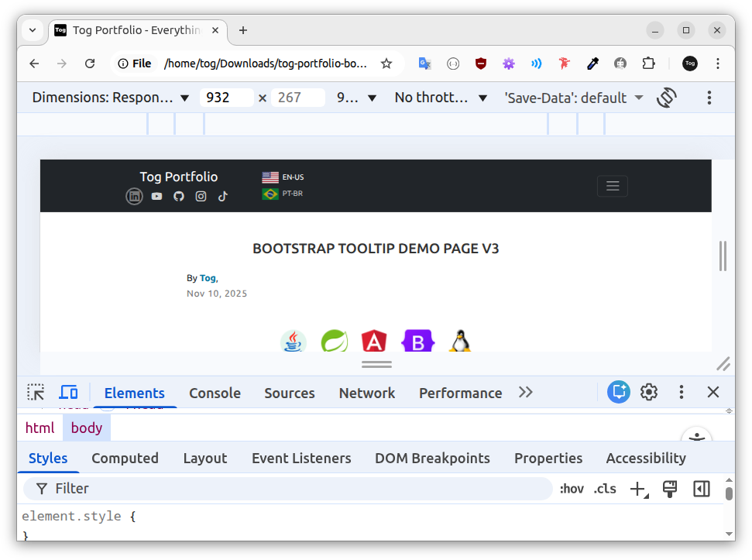
Task: Activate the inspect element picker
Action: pos(36,393)
